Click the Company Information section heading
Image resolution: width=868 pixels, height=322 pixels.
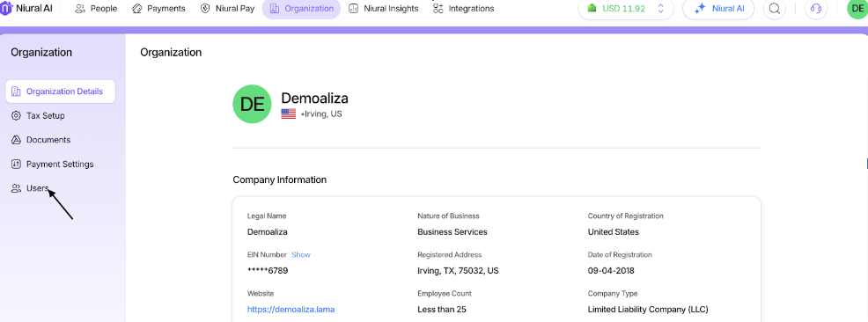click(x=280, y=179)
